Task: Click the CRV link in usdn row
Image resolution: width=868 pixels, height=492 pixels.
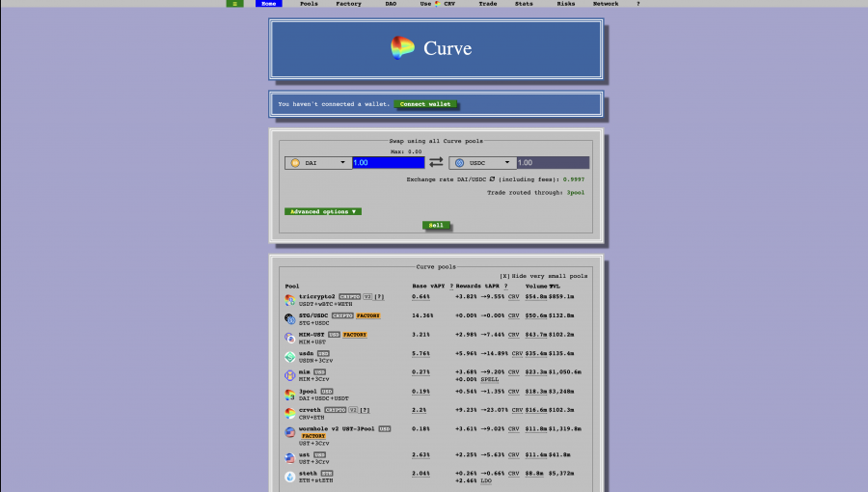Action: pos(517,353)
